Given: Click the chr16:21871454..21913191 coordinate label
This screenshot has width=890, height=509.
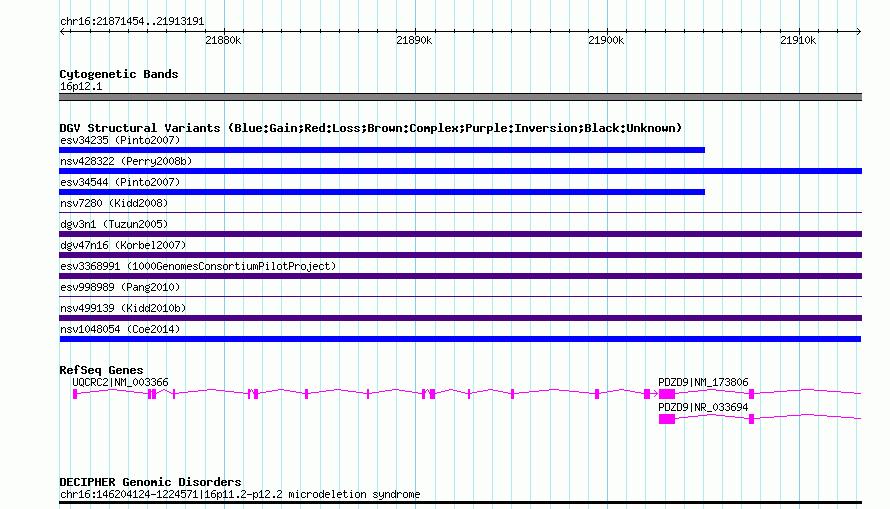Looking at the screenshot, I should pos(132,22).
